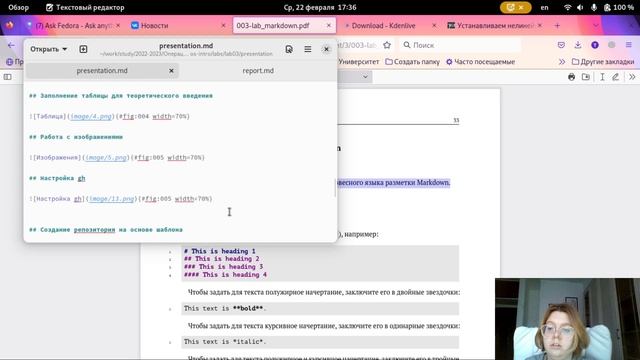Open the clock and calendar panel
Image resolution: width=640 pixels, height=360 pixels.
coord(320,7)
